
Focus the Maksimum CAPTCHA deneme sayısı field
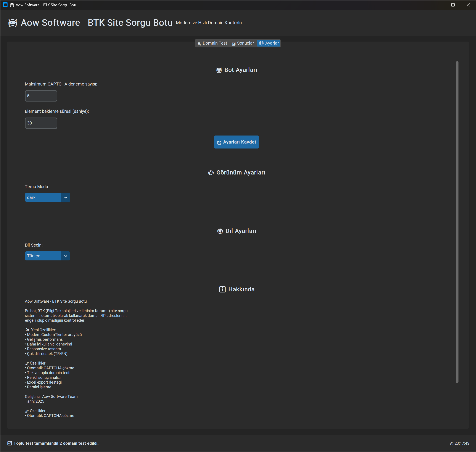click(x=41, y=96)
